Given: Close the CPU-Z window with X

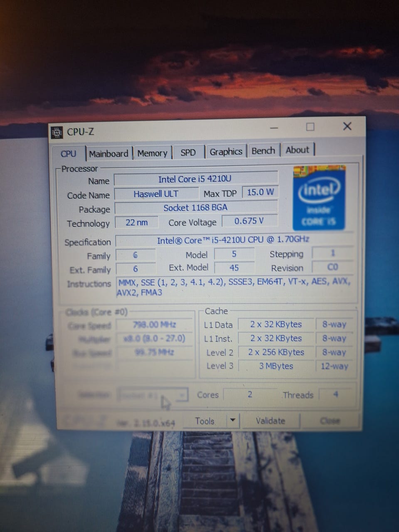Looking at the screenshot, I should pos(347,126).
